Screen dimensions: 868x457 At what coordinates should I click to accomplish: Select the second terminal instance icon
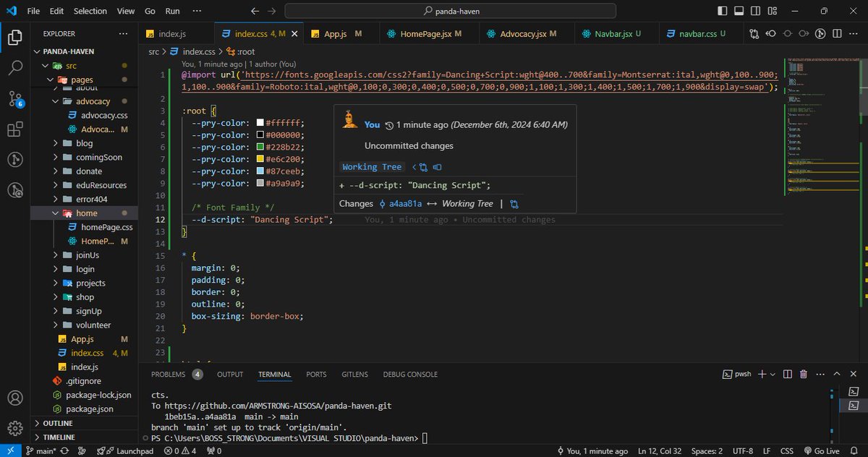(854, 406)
